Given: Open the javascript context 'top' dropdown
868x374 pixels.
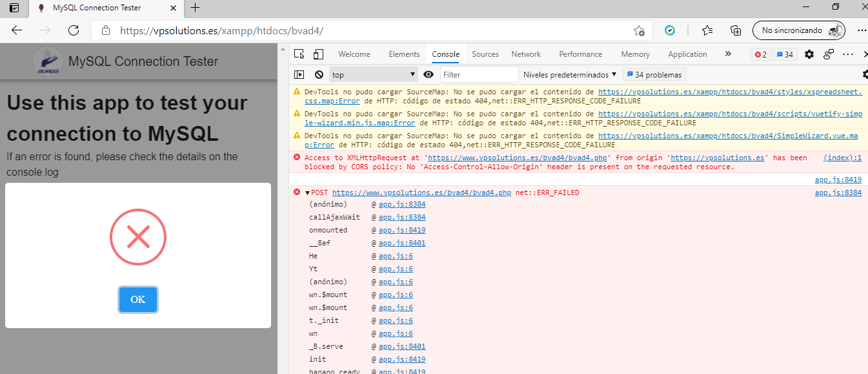Looking at the screenshot, I should [x=373, y=75].
